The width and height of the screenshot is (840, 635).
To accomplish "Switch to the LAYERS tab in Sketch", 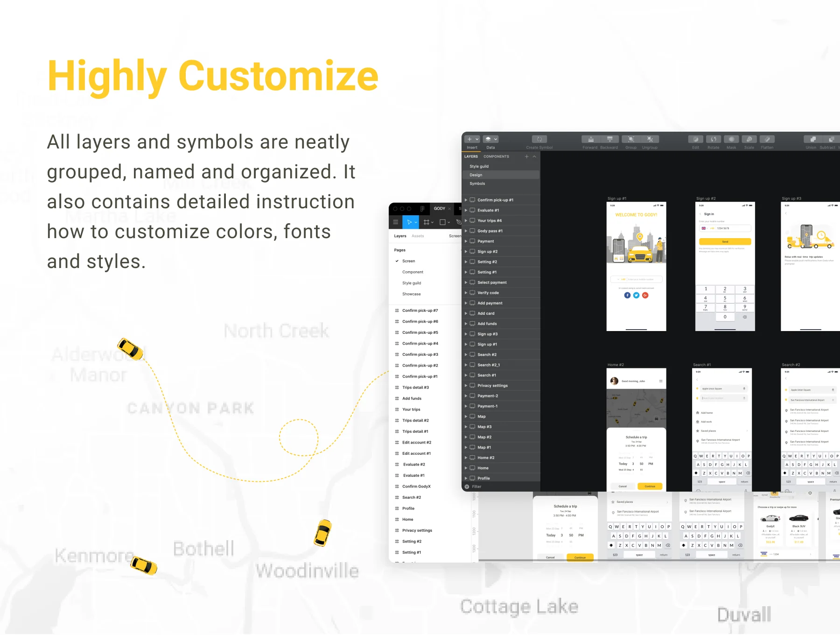I will coord(471,156).
